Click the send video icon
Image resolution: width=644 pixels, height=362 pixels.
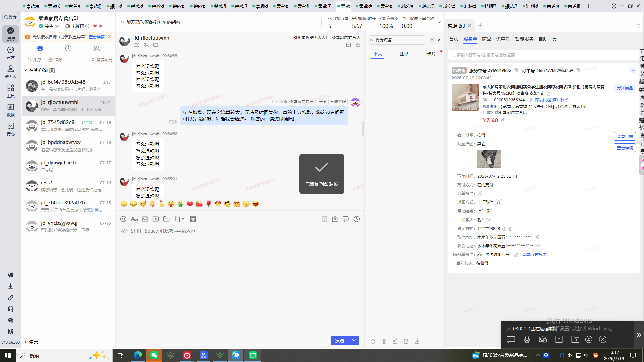(156, 219)
